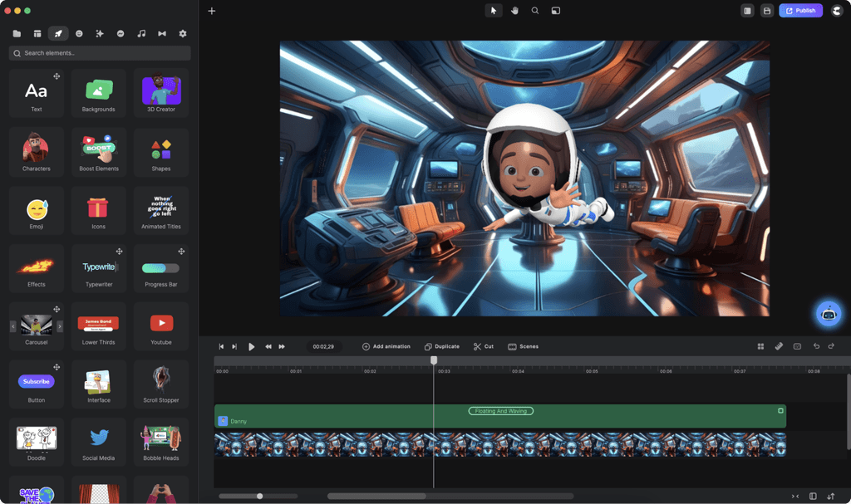851x504 pixels.
Task: Click the Add animation button
Action: [x=386, y=346]
